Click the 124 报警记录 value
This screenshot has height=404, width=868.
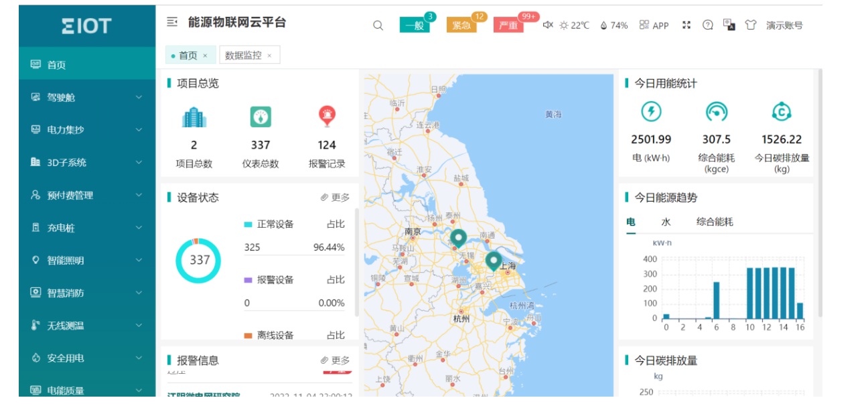[x=327, y=145]
